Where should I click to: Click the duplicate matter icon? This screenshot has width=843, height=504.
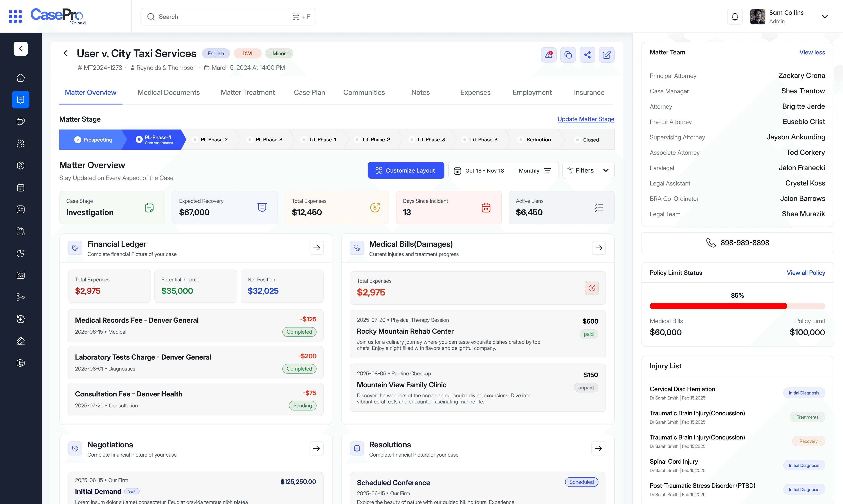click(x=568, y=55)
